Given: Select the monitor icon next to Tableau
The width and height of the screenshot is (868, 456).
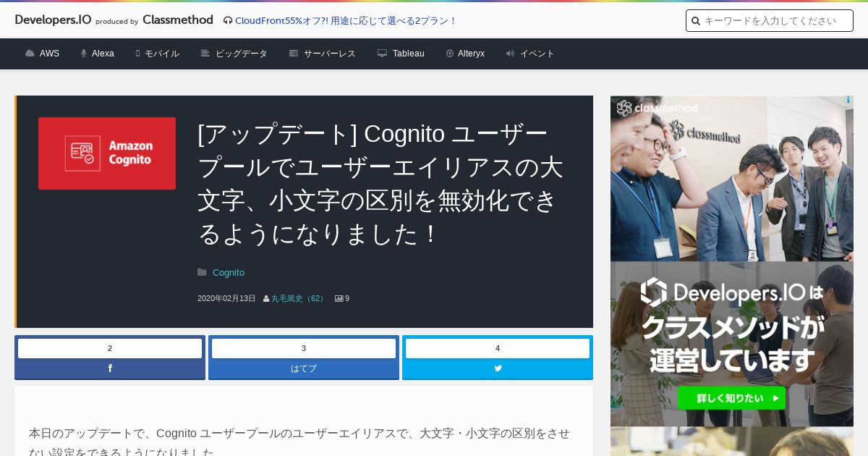Looking at the screenshot, I should tap(383, 54).
